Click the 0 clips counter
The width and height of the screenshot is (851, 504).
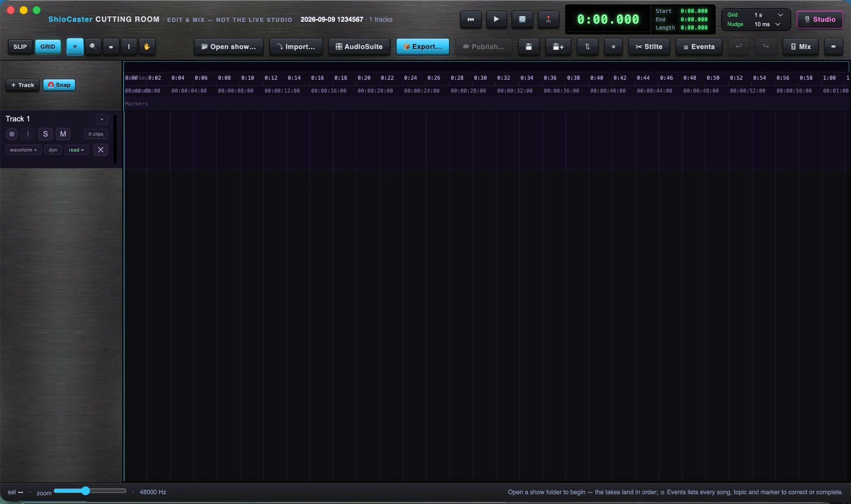96,134
